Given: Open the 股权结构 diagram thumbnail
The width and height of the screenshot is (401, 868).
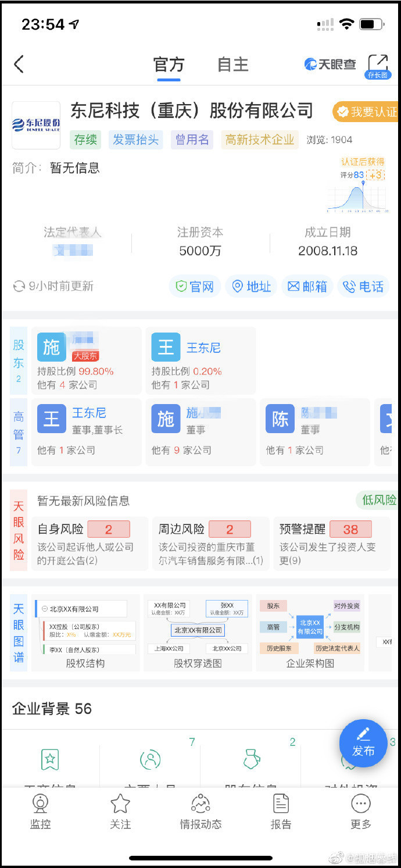Looking at the screenshot, I should [85, 633].
